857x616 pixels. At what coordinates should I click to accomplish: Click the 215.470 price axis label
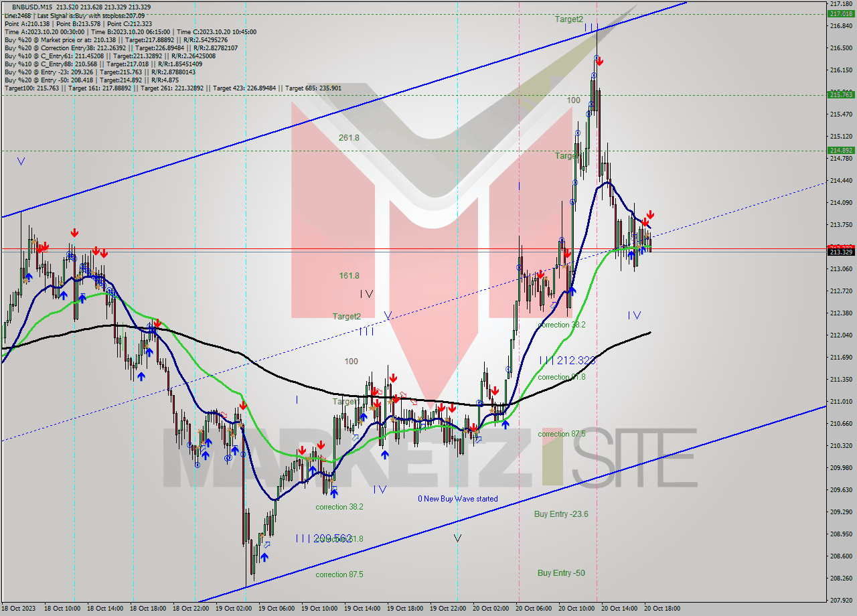[x=840, y=114]
